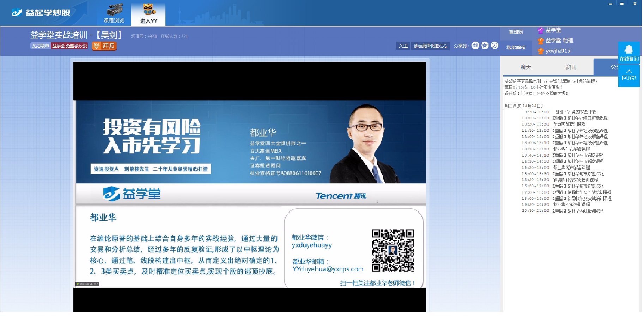Click the 10:30~11:30 吴剑实战培训课程 row
Screen dimensions: 644x316
[553, 124]
